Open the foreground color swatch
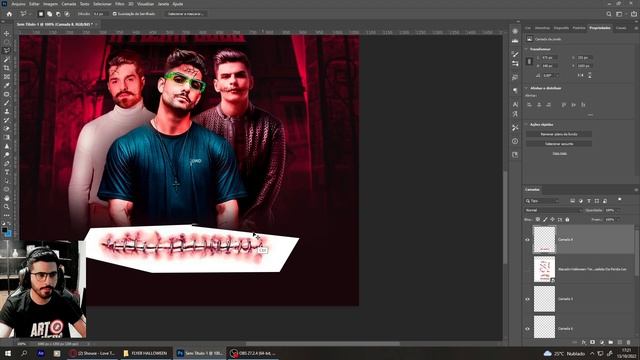Image resolution: width=640 pixels, height=360 pixels. pos(4,230)
